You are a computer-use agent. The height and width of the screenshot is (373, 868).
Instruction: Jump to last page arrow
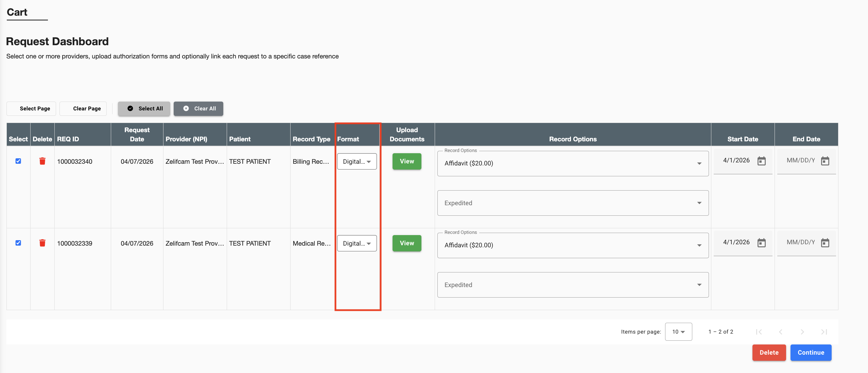tap(824, 332)
